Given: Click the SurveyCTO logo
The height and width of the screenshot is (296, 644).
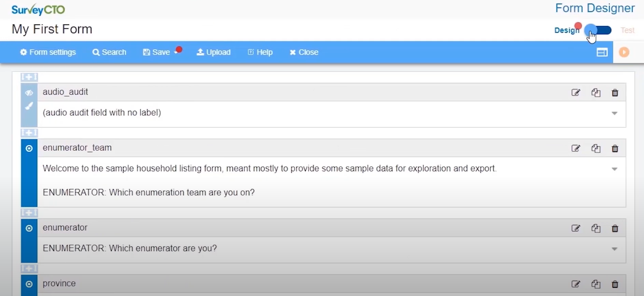Looking at the screenshot, I should (38, 10).
